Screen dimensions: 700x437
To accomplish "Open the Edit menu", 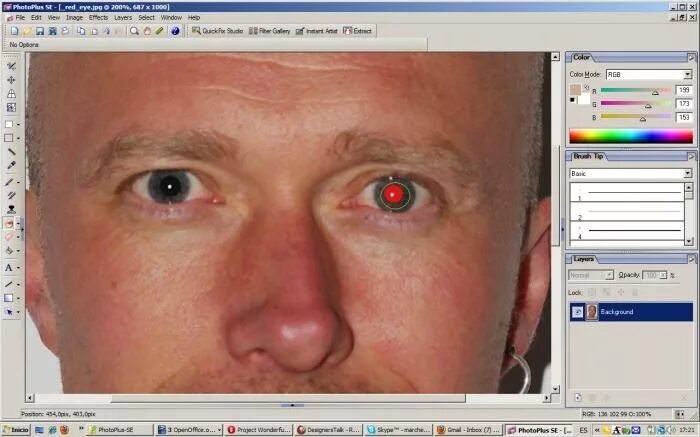I will 36,17.
